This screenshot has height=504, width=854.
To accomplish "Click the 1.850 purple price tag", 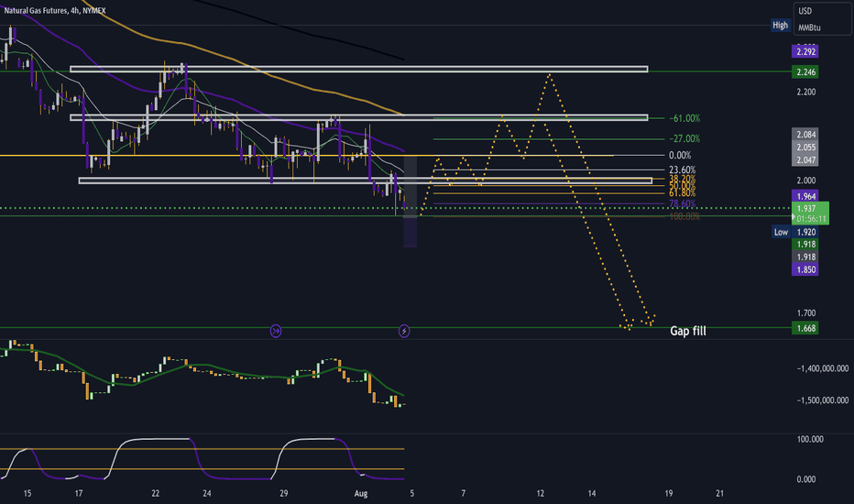I will (805, 269).
